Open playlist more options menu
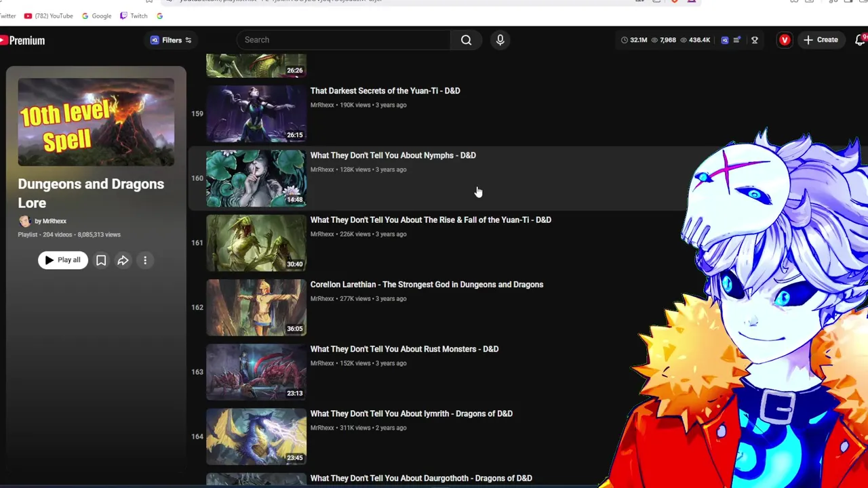 145,260
